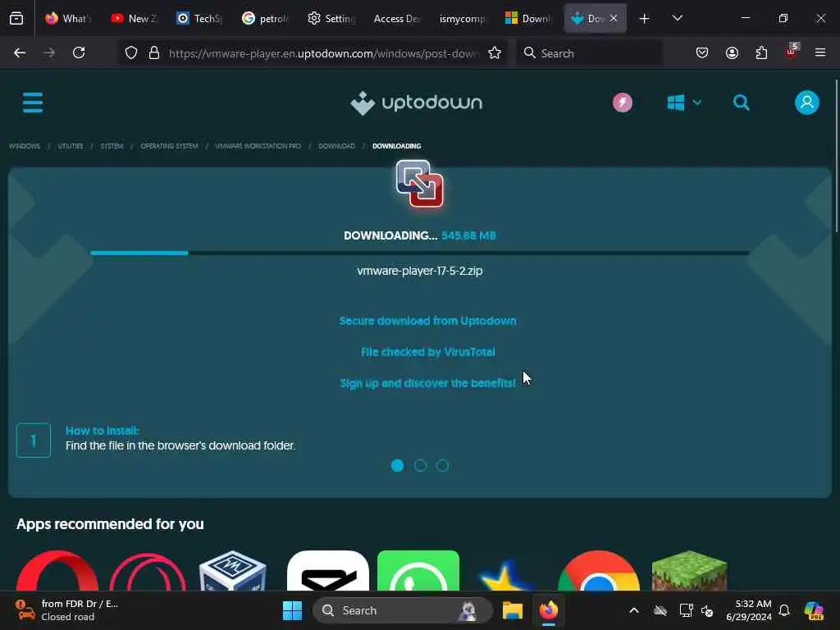Open the Opera browser recommended app
The height and width of the screenshot is (630, 840).
point(57,570)
